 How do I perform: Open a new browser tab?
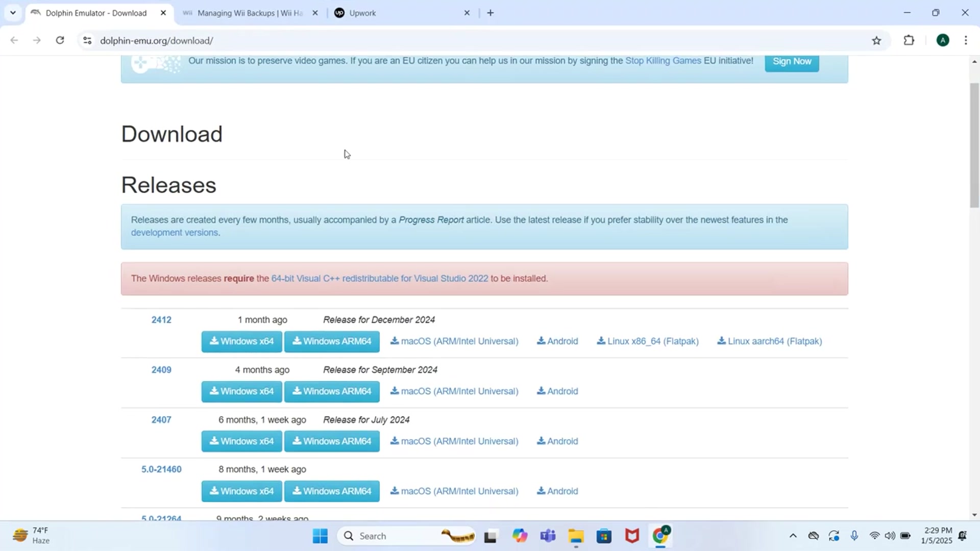pos(491,13)
